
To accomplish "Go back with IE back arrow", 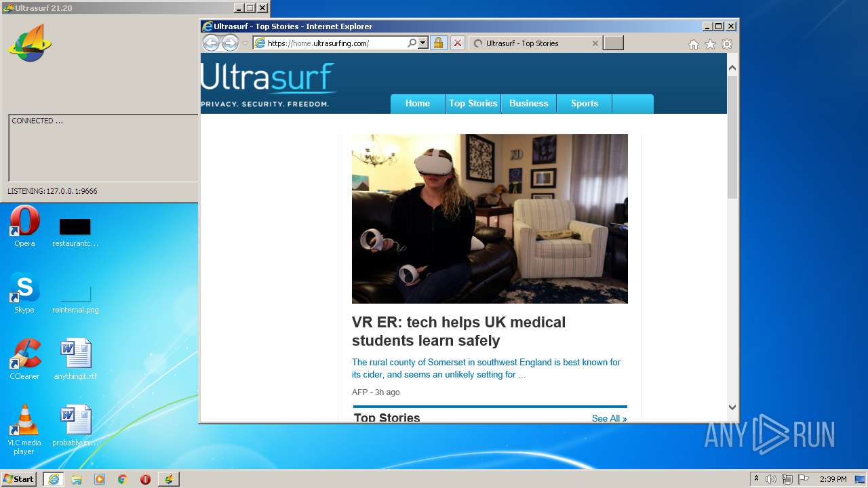I will click(x=212, y=43).
